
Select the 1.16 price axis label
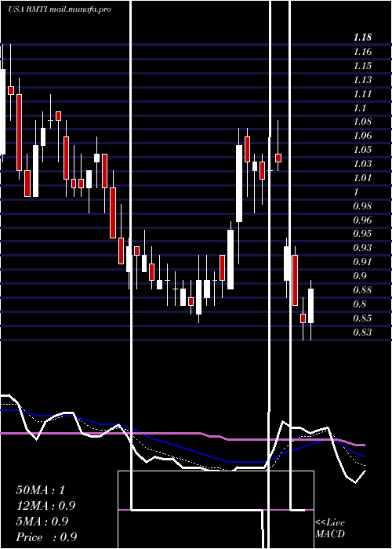[362, 52]
